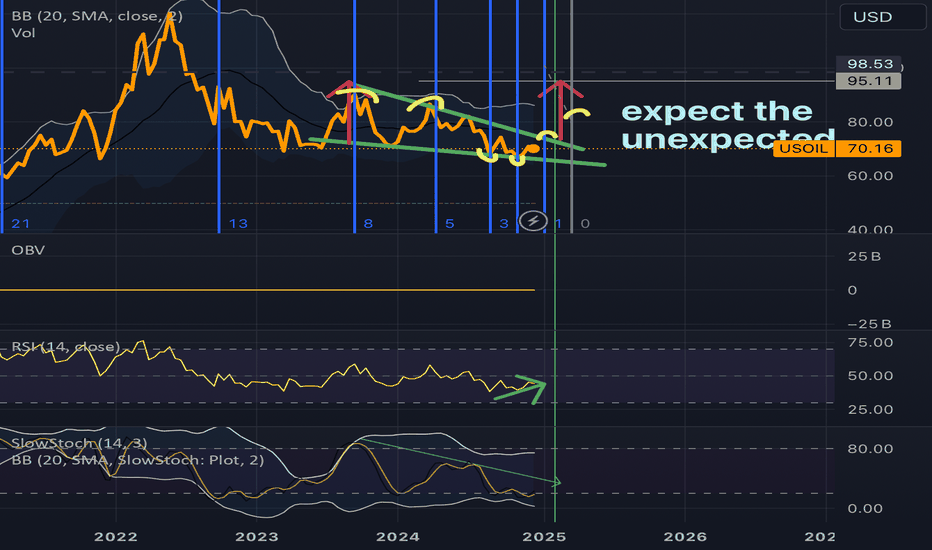Screen dimensions: 932x550
Task: Click the 50.00 RSI axis value
Action: [870, 376]
